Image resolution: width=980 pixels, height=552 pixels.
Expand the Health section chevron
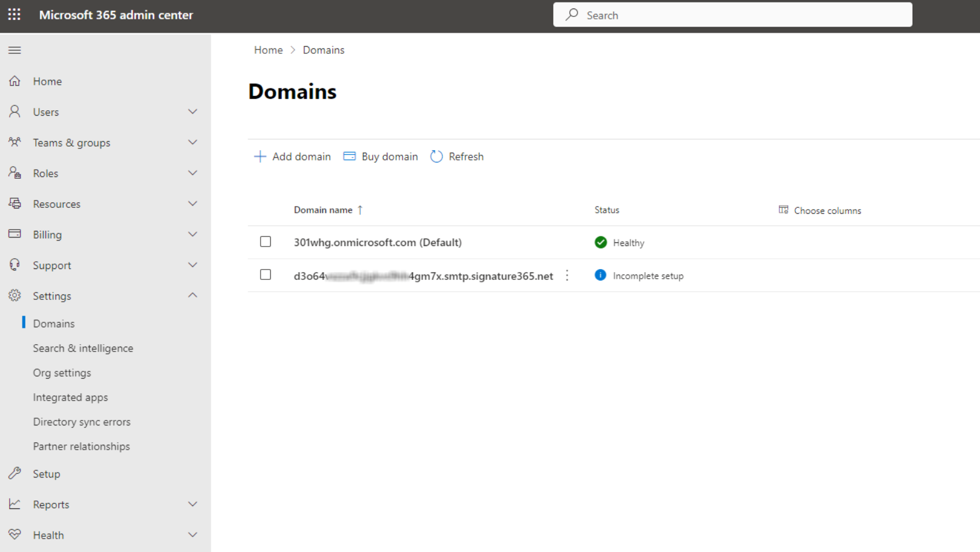[x=193, y=534]
